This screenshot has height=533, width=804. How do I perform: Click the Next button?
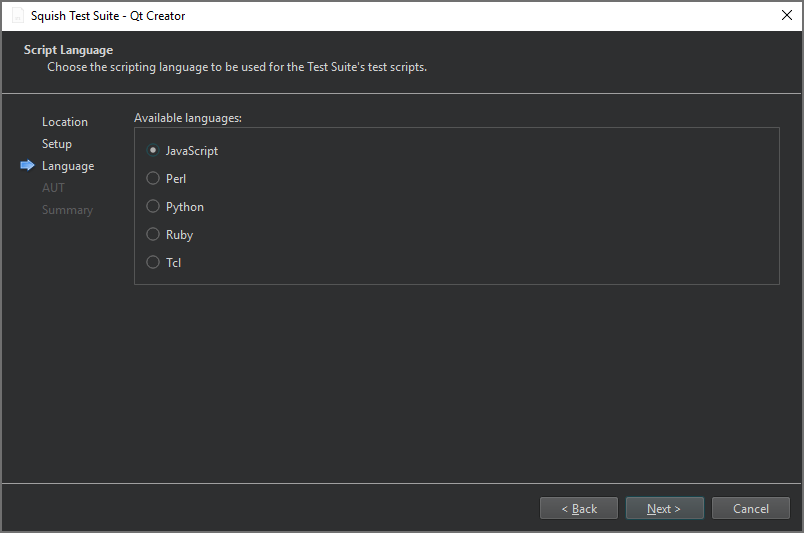pyautogui.click(x=664, y=509)
